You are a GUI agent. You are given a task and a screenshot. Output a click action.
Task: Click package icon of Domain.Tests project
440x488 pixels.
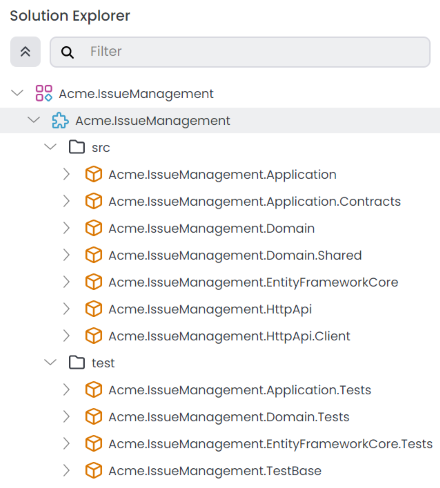click(94, 417)
